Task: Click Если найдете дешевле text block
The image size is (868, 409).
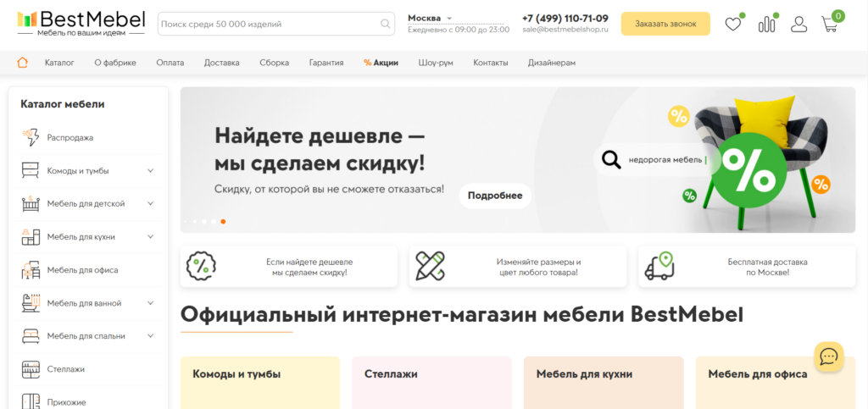Action: (309, 267)
